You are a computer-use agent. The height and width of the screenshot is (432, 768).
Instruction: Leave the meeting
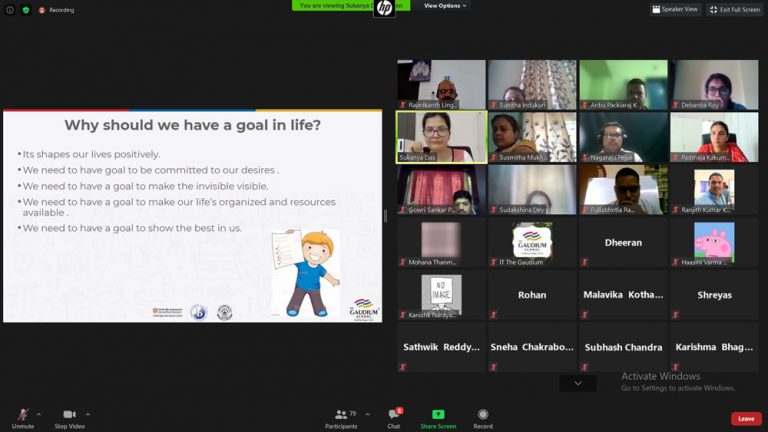point(745,419)
